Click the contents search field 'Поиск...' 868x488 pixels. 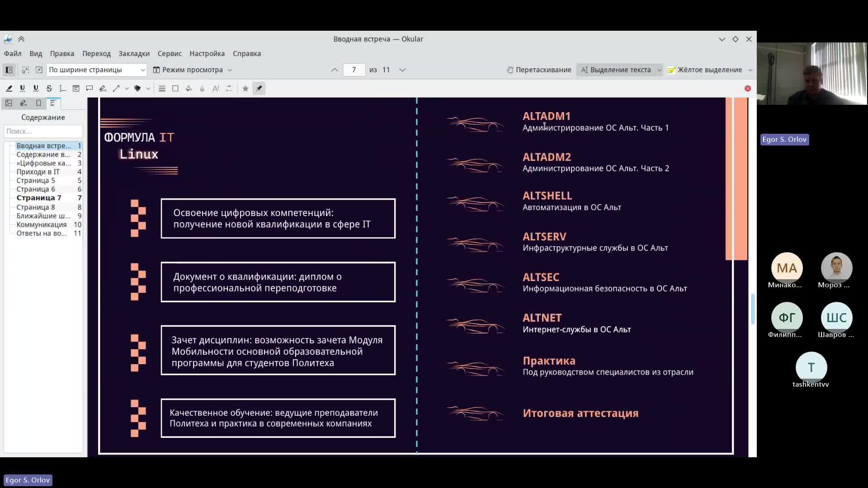43,131
